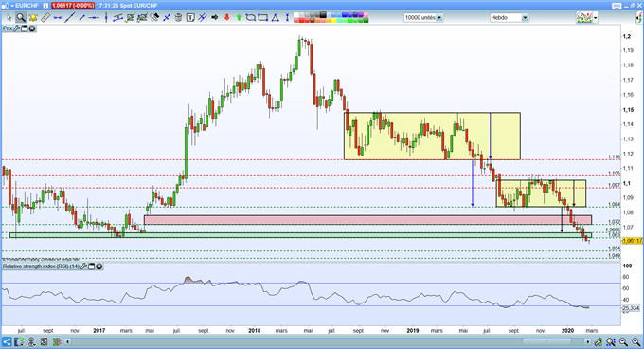Screen dimensions: 644x349
Task: Select the ruler measurement tool
Action: click(45, 18)
